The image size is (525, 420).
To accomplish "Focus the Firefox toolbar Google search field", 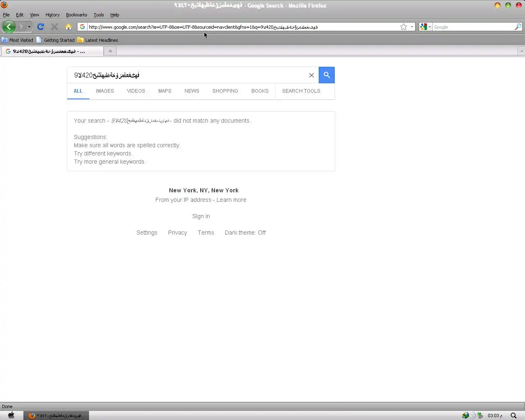I will pyautogui.click(x=473, y=27).
